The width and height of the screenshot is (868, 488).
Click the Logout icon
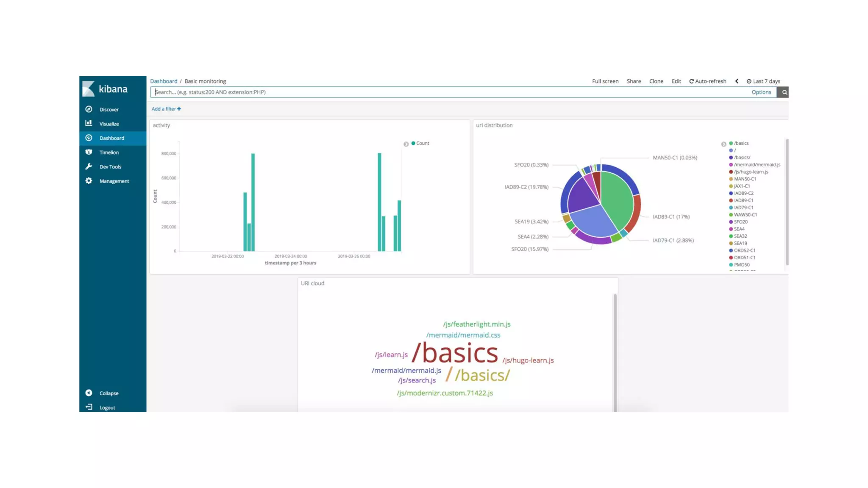coord(89,407)
